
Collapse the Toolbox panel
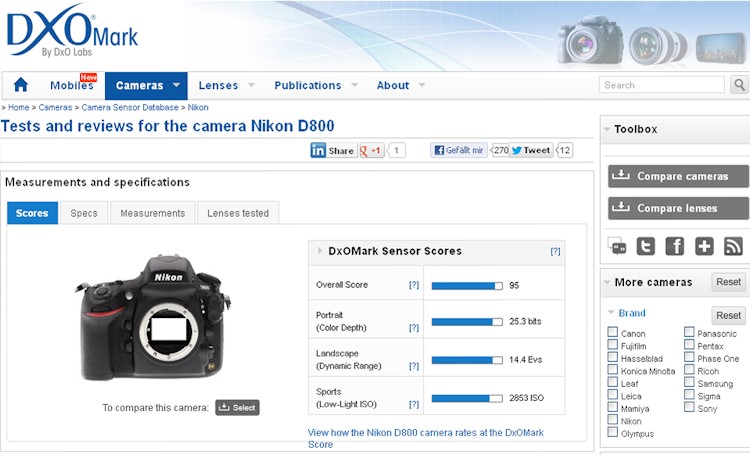point(607,129)
